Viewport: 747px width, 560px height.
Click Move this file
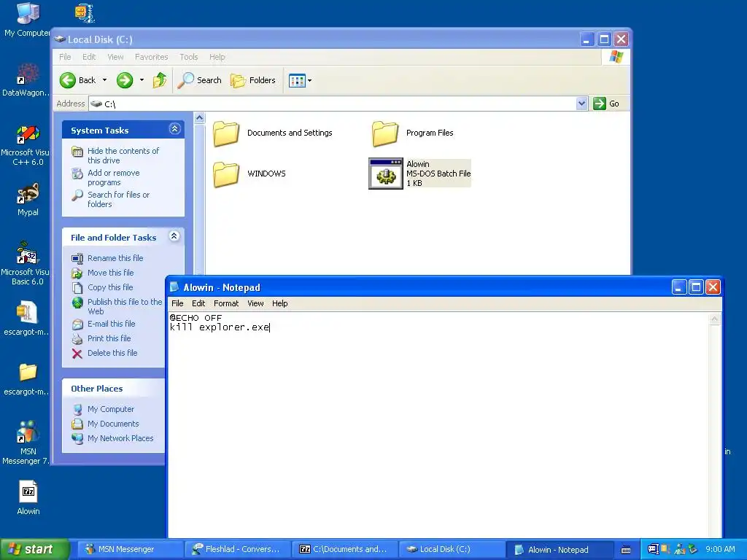111,273
